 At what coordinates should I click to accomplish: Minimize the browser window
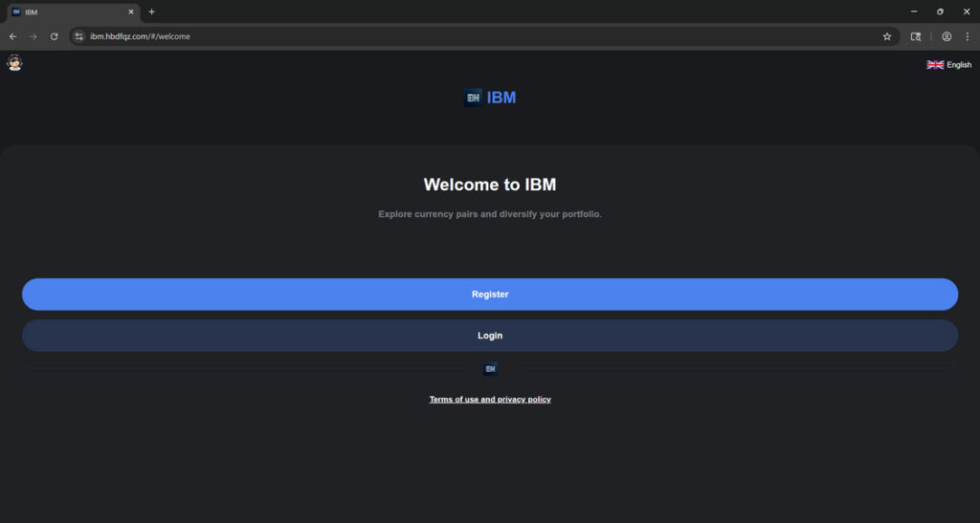pos(914,11)
